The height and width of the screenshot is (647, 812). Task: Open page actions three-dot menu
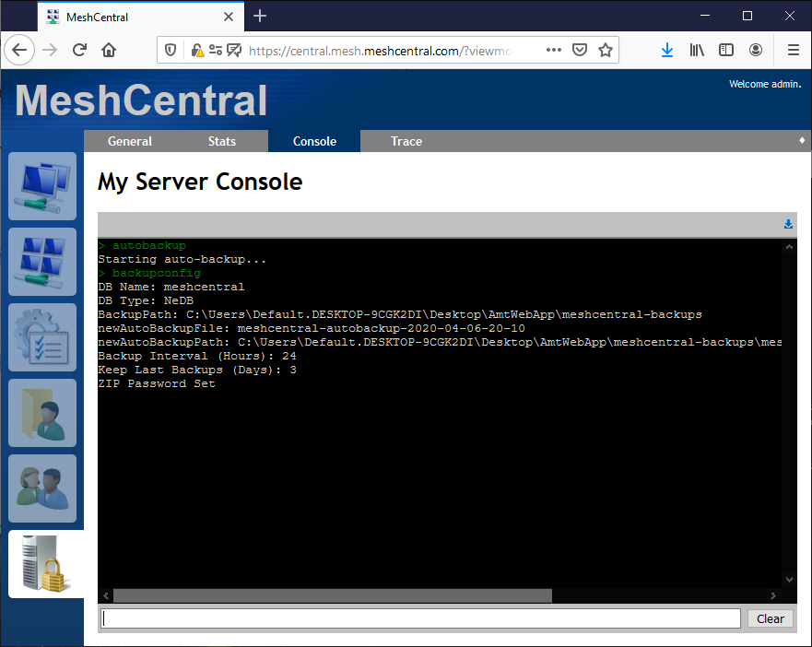click(554, 51)
